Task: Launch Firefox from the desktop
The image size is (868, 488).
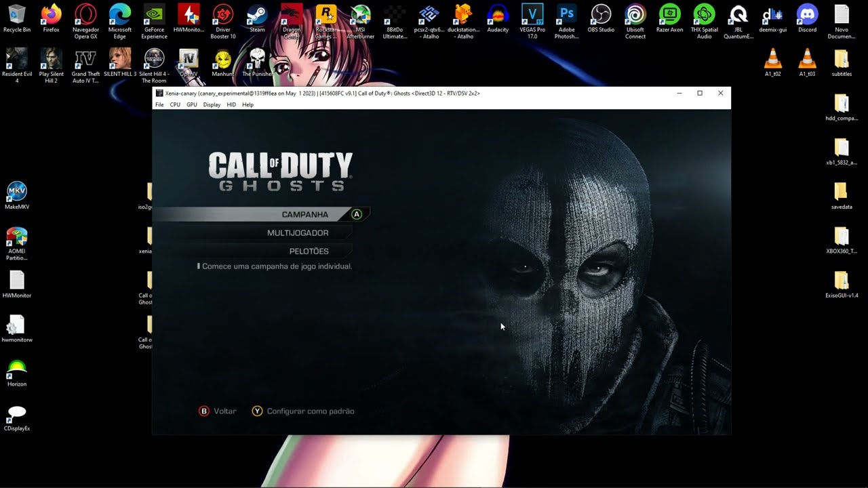Action: (51, 19)
